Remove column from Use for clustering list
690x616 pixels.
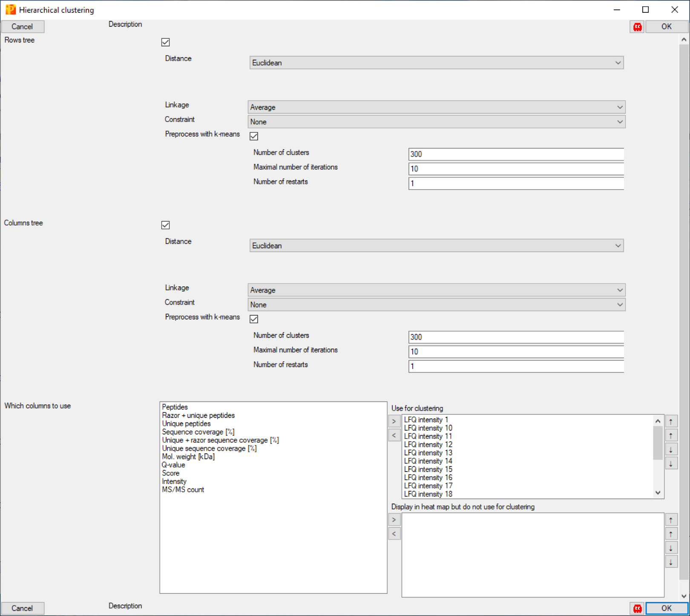[x=394, y=435]
